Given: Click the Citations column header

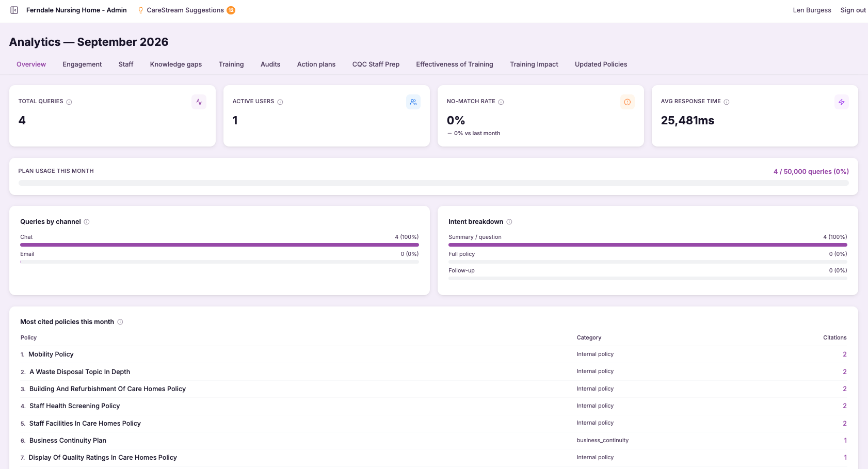Looking at the screenshot, I should (834, 338).
